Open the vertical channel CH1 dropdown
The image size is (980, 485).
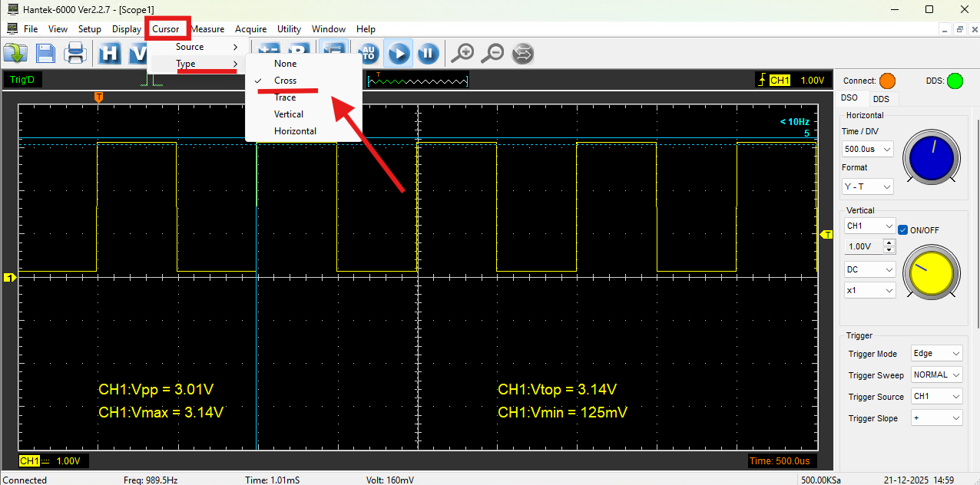coord(870,226)
